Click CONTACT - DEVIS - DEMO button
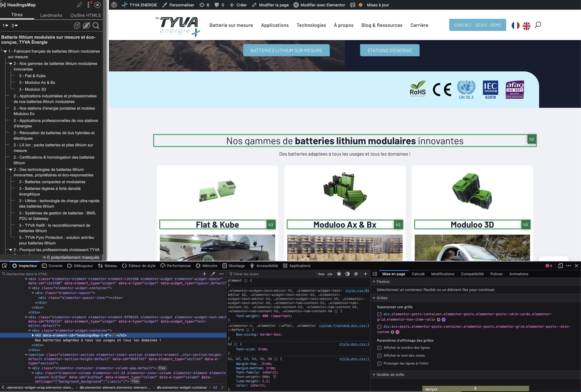 click(478, 25)
